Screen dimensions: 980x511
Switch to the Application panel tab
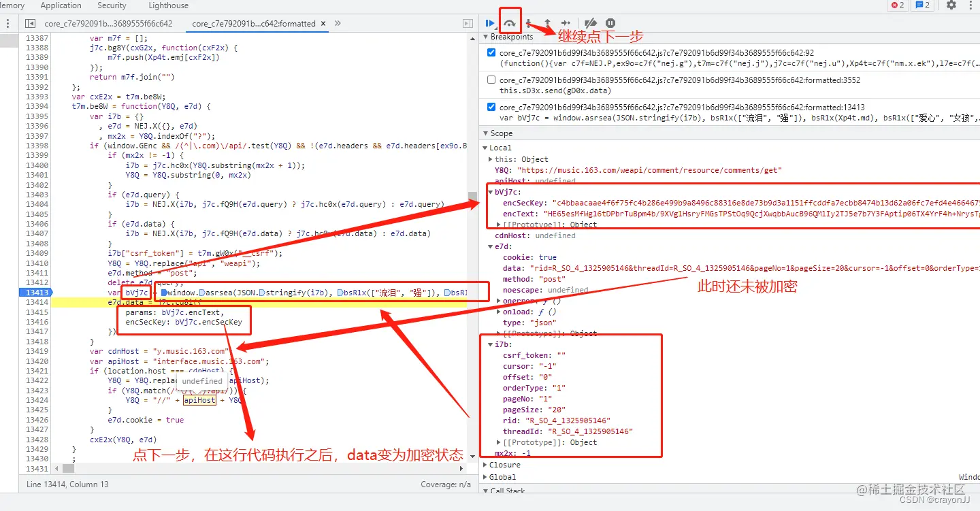click(61, 5)
